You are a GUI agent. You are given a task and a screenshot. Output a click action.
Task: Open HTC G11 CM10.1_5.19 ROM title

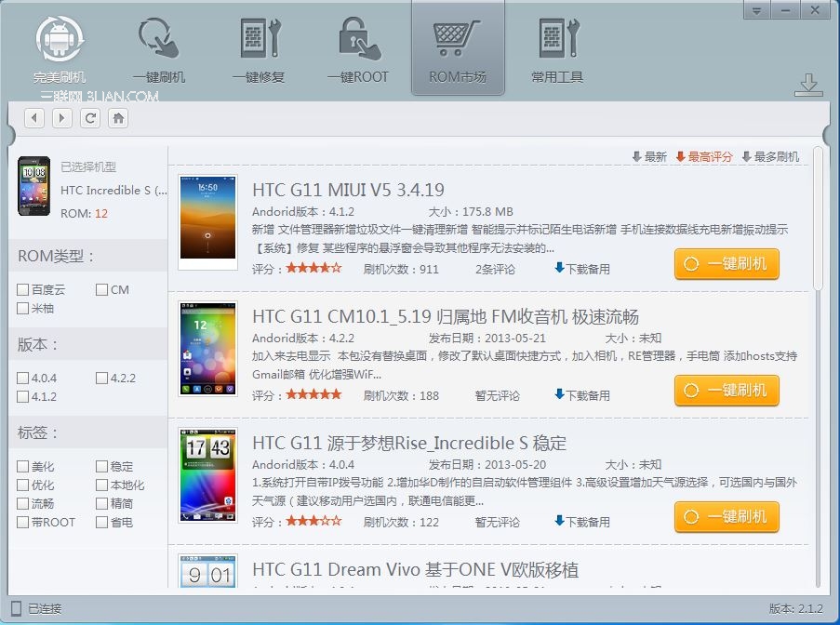click(x=446, y=316)
